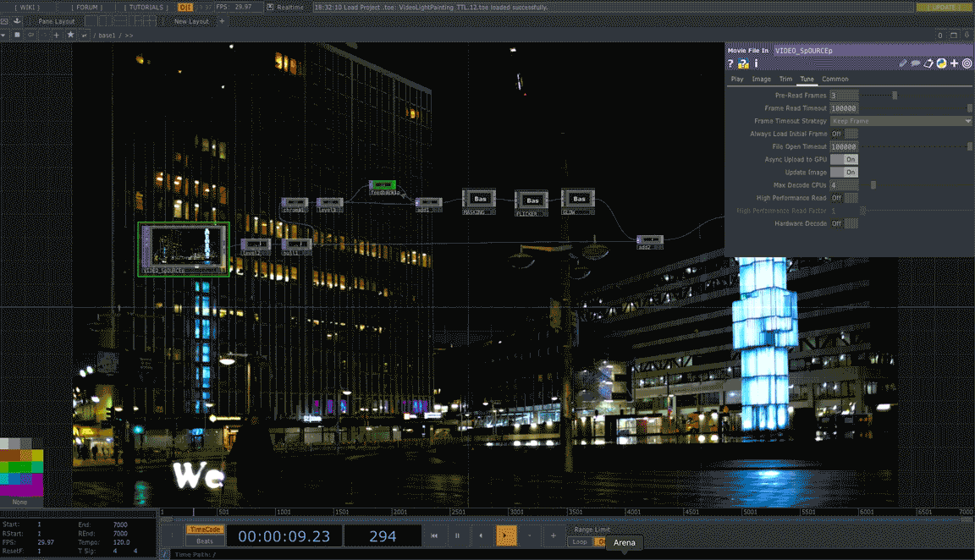The width and height of the screenshot is (975, 560).
Task: Click the plus icon in parameter header
Action: [955, 63]
